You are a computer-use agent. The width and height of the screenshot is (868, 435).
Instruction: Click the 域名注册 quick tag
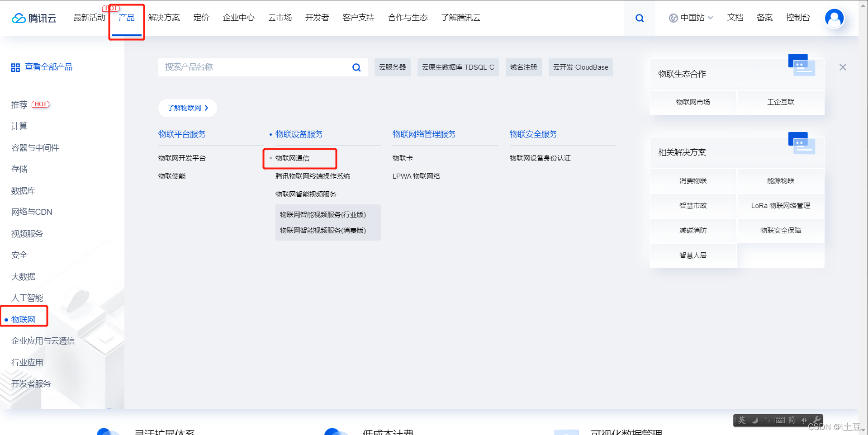click(523, 67)
